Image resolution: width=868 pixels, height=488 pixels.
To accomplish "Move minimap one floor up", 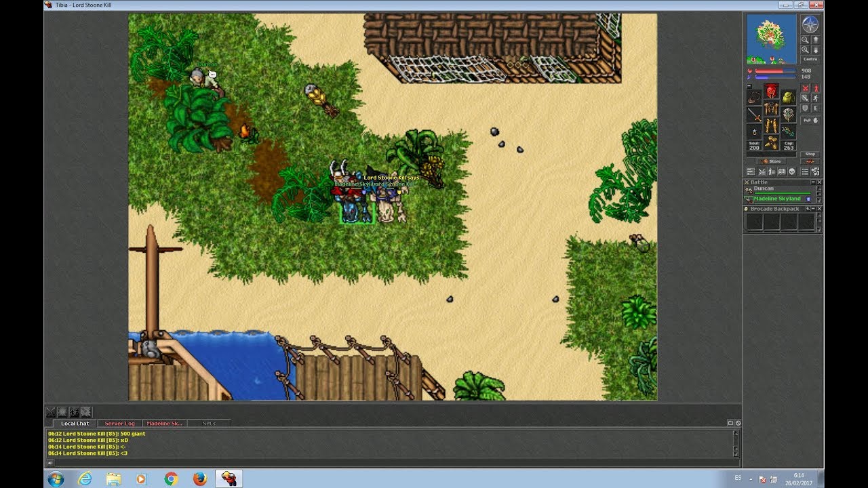I will coord(815,40).
